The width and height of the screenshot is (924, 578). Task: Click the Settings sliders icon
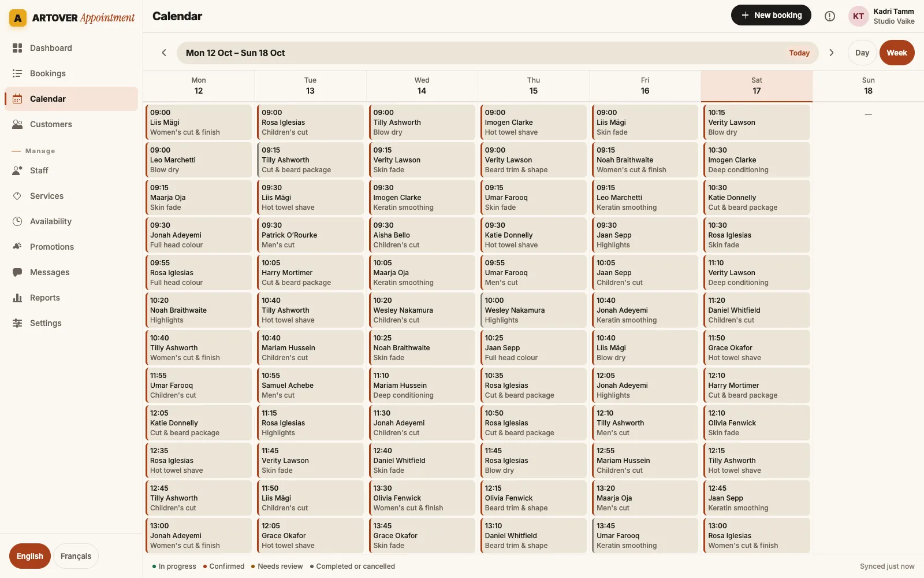tap(17, 323)
